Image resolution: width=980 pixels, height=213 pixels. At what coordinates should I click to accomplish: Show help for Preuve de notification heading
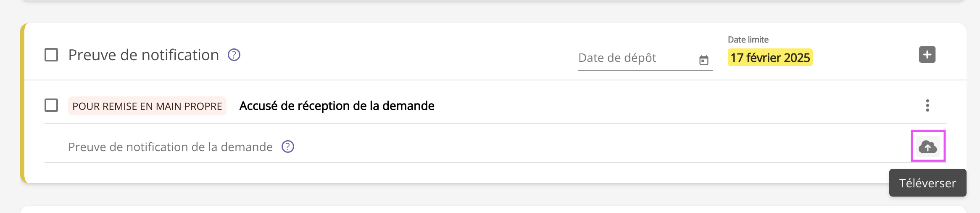pyautogui.click(x=234, y=55)
